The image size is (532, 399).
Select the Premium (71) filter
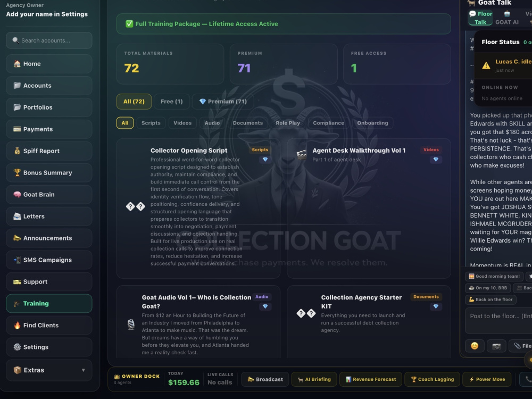tap(223, 102)
